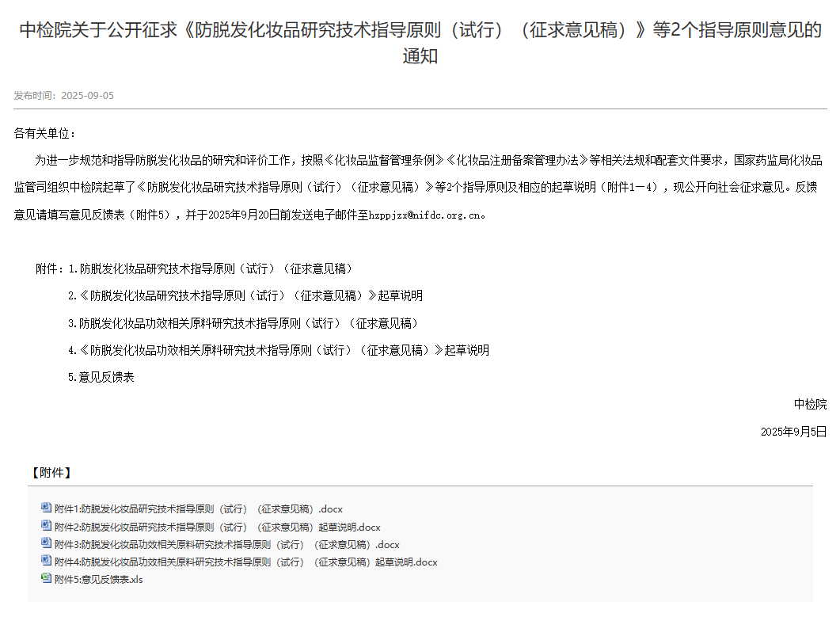
Task: Open the 附件2 起草说明.docx download link
Action: pos(217,527)
